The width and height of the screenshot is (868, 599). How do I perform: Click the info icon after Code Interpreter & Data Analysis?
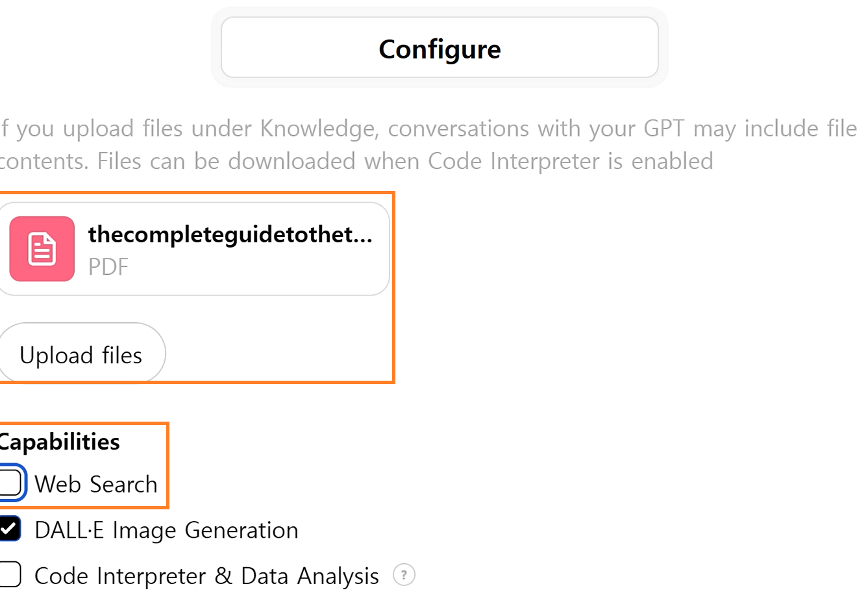tap(404, 575)
